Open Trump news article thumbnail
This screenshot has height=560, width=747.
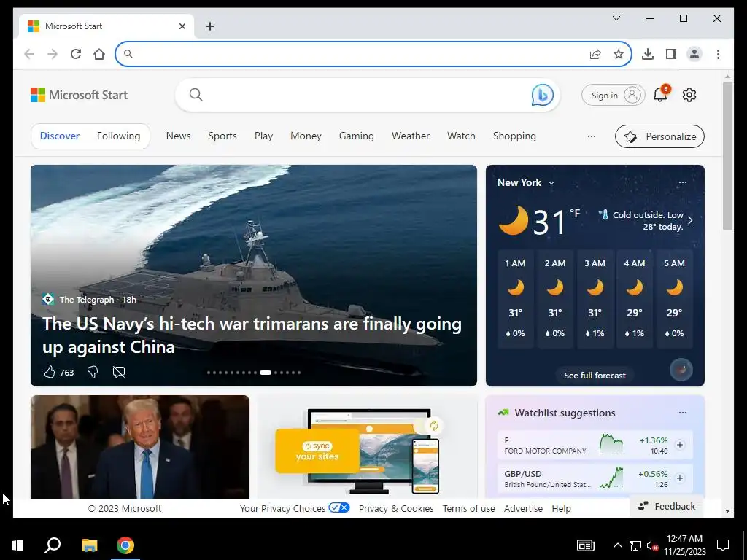click(139, 447)
